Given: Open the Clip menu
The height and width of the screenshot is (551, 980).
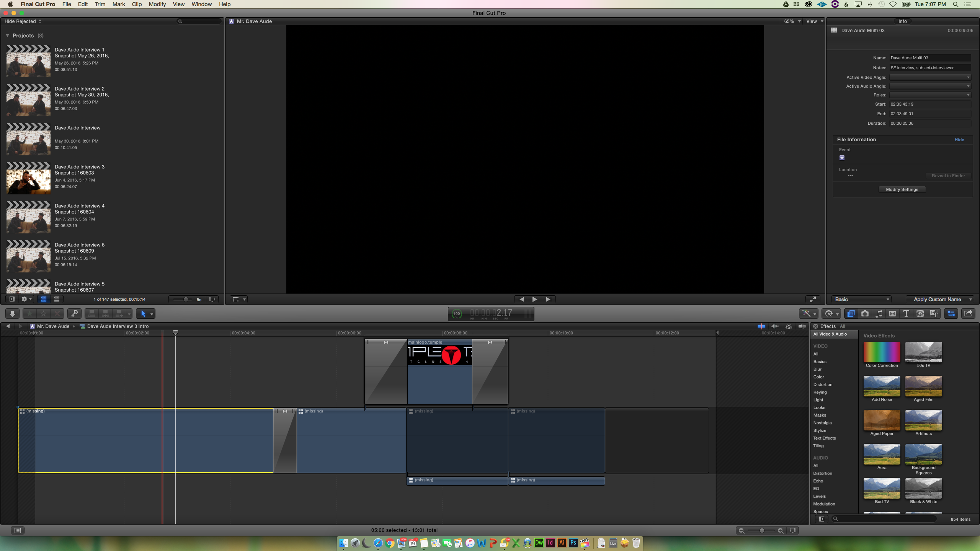Looking at the screenshot, I should (x=137, y=4).
